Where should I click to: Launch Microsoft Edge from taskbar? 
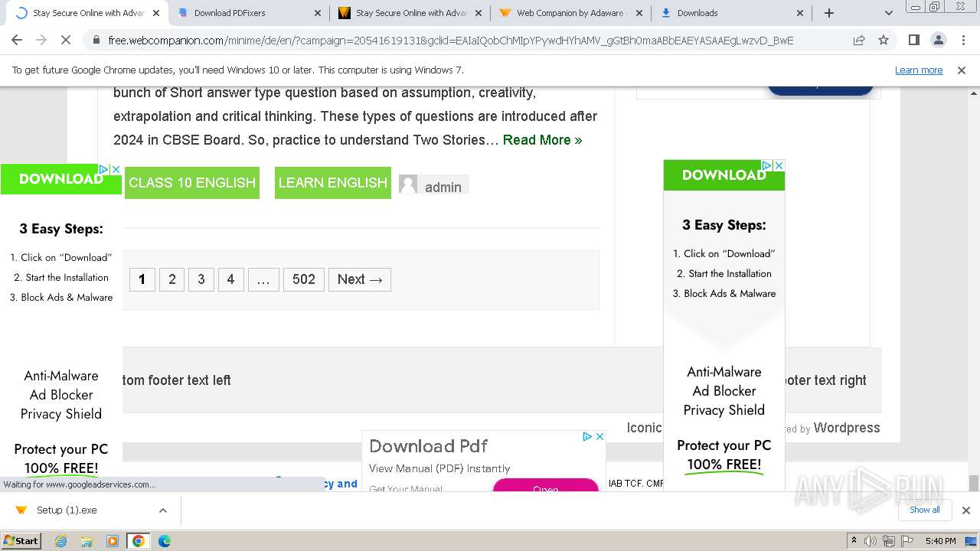(164, 541)
